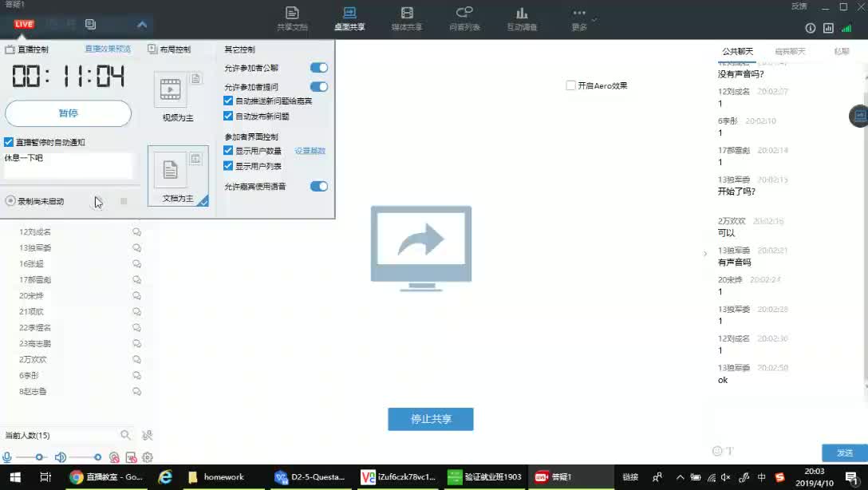Click 停止共享 to stop sharing
868x490 pixels.
[x=431, y=419]
